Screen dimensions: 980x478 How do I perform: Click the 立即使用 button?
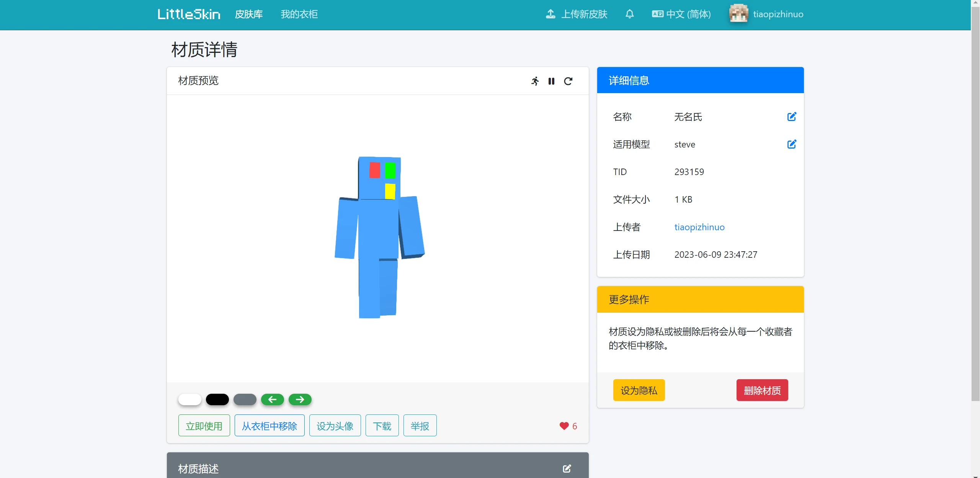tap(204, 426)
